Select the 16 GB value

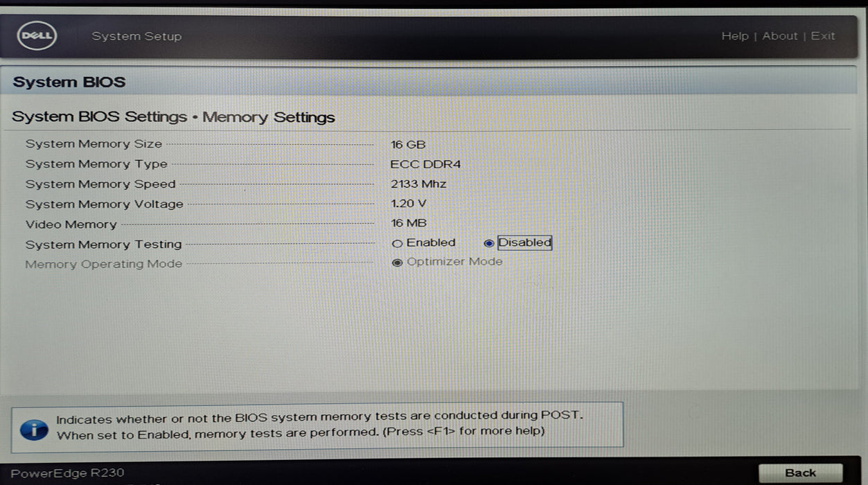(408, 145)
